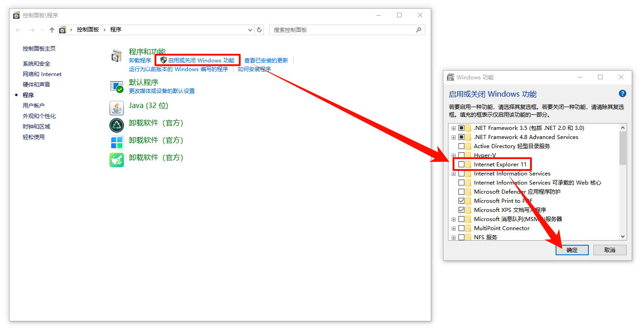Check Internet Information Services 可承载的 Web 核心

(461, 183)
